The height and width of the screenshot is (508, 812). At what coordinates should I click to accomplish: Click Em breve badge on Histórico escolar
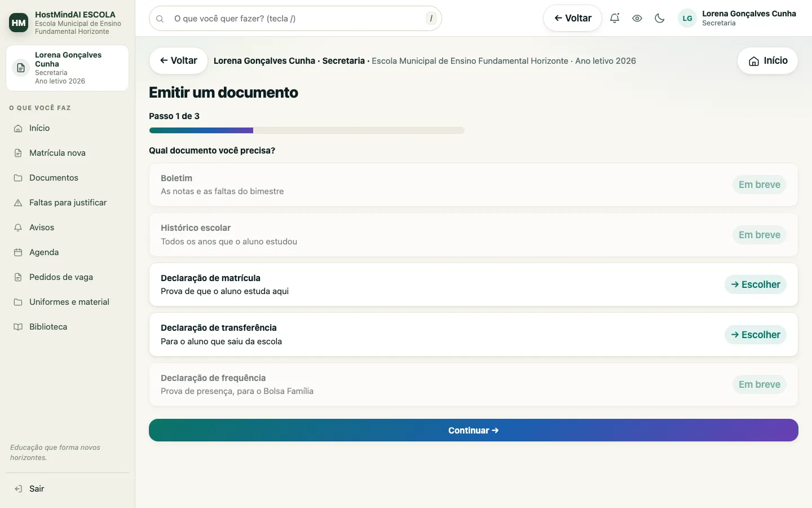click(760, 235)
